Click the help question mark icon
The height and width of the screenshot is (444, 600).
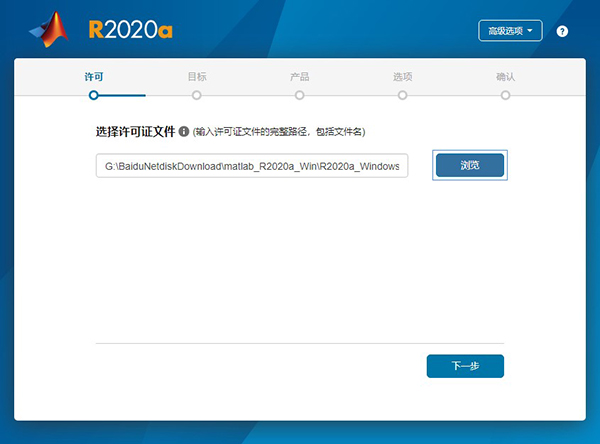[x=562, y=31]
